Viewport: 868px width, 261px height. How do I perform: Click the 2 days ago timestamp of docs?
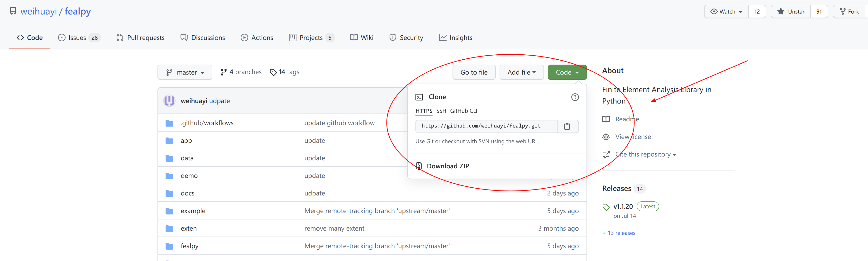[x=563, y=193]
